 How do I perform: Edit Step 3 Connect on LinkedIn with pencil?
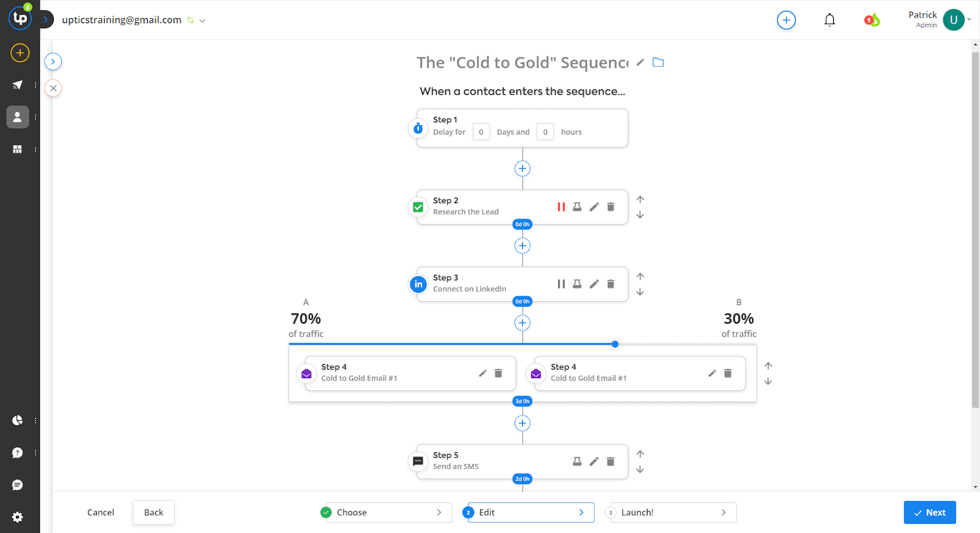(x=594, y=284)
